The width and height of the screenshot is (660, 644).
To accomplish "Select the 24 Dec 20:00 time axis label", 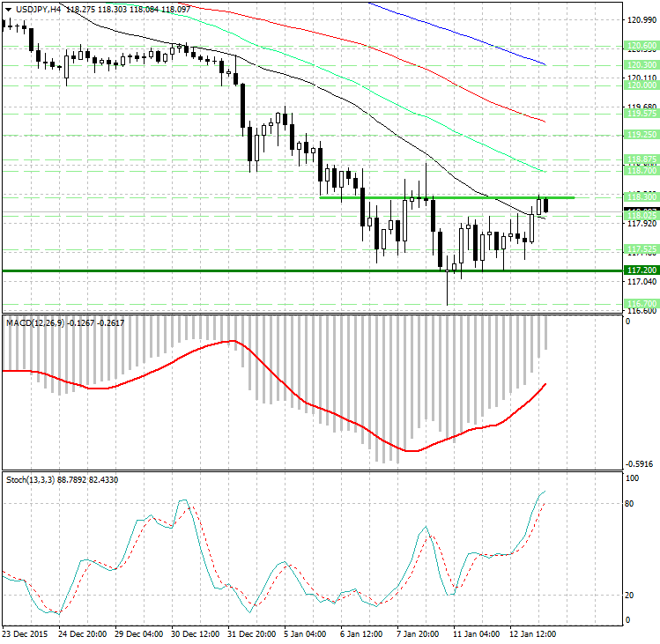I will tap(82, 634).
